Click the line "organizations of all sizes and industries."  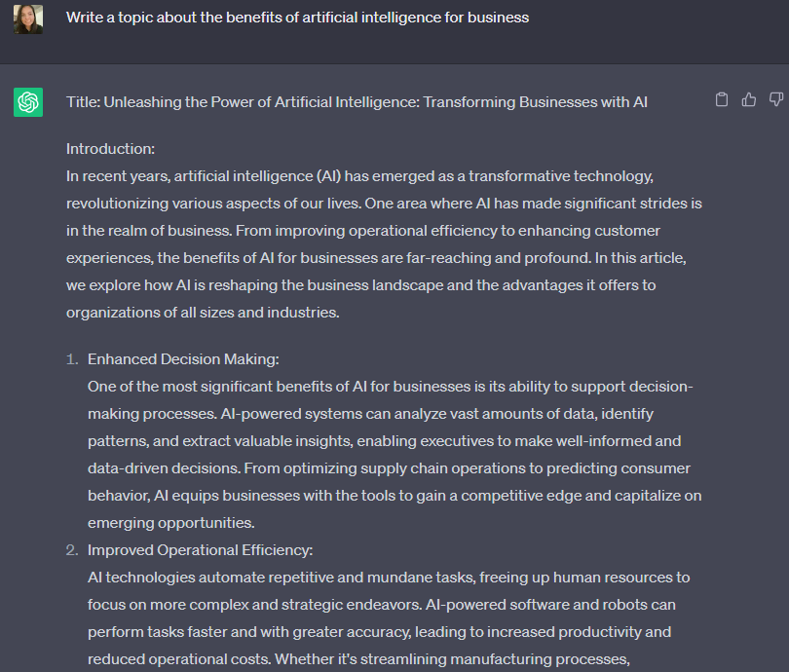(x=203, y=313)
